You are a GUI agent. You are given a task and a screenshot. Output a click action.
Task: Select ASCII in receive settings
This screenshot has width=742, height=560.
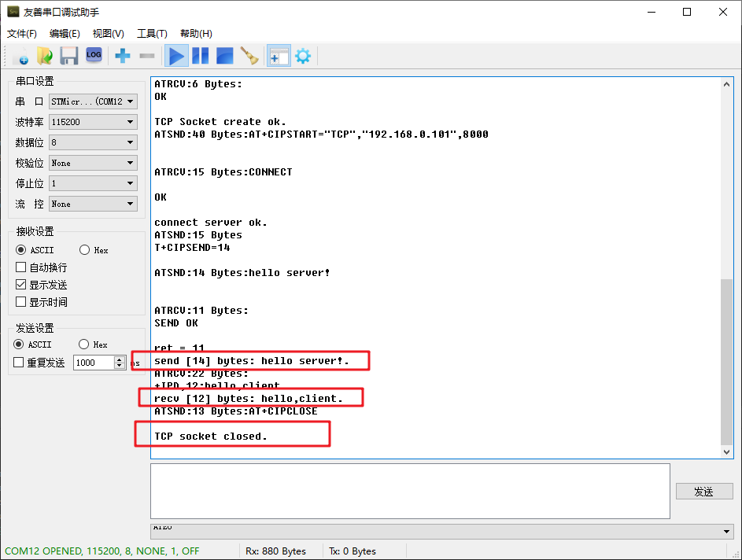pos(35,250)
